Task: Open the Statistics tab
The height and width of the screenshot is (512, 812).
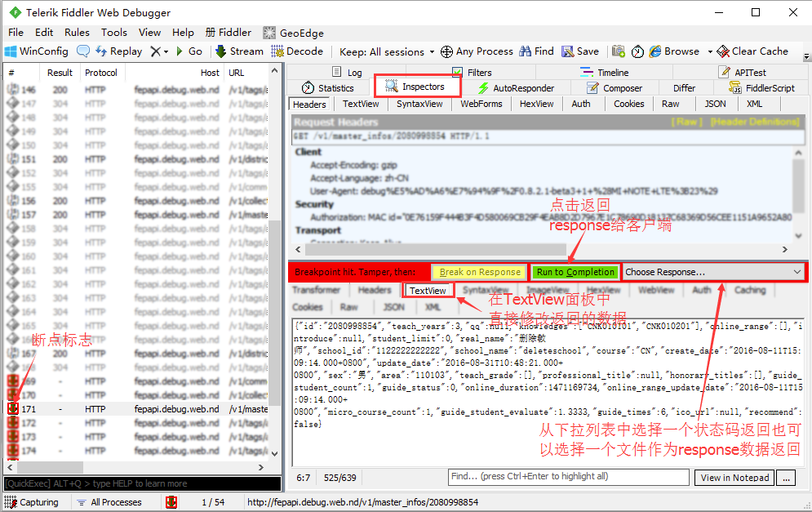Action: pyautogui.click(x=328, y=88)
